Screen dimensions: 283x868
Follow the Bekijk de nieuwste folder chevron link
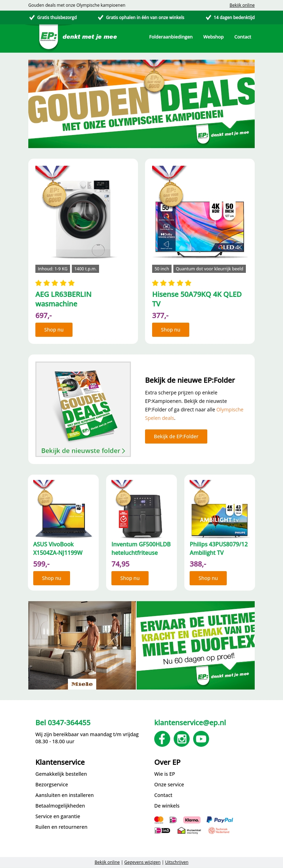[x=83, y=451]
